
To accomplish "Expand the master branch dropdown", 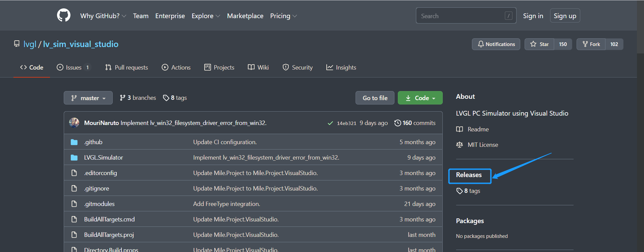I will (x=88, y=98).
